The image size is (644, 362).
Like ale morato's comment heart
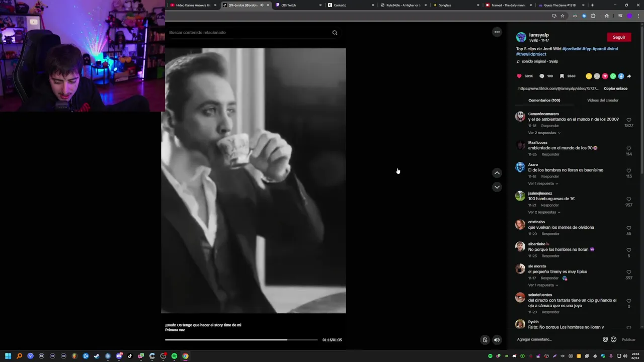628,273
